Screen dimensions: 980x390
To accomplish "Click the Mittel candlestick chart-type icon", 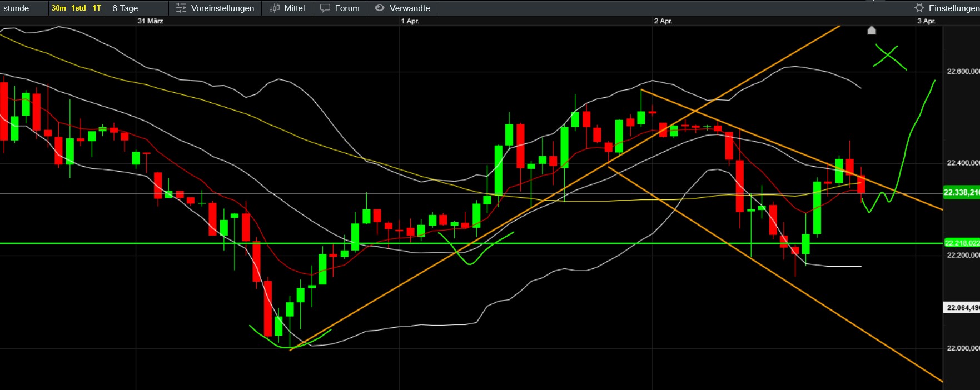I will tap(275, 8).
